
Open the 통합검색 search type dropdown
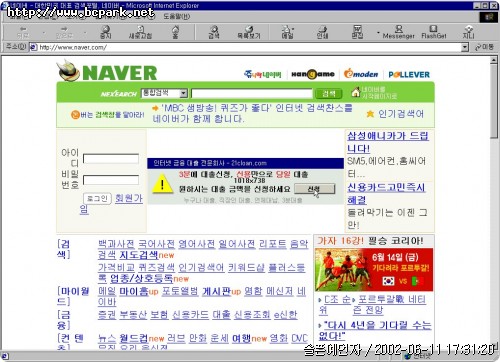[x=164, y=93]
